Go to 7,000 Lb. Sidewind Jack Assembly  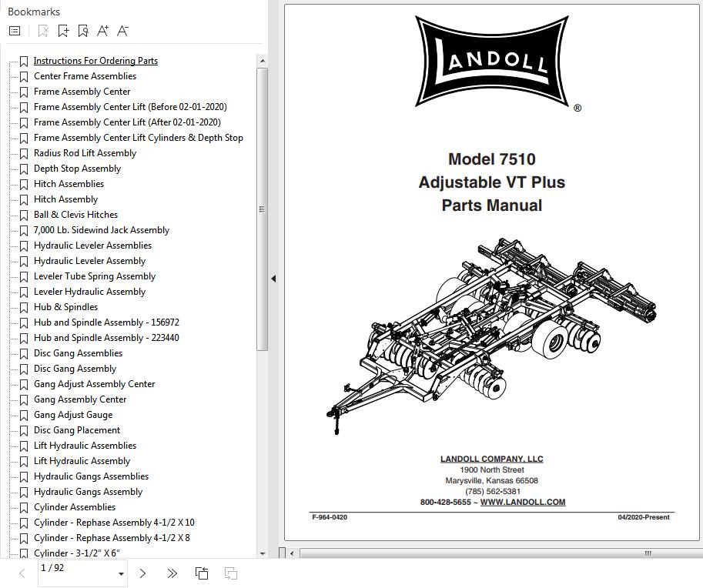click(102, 230)
